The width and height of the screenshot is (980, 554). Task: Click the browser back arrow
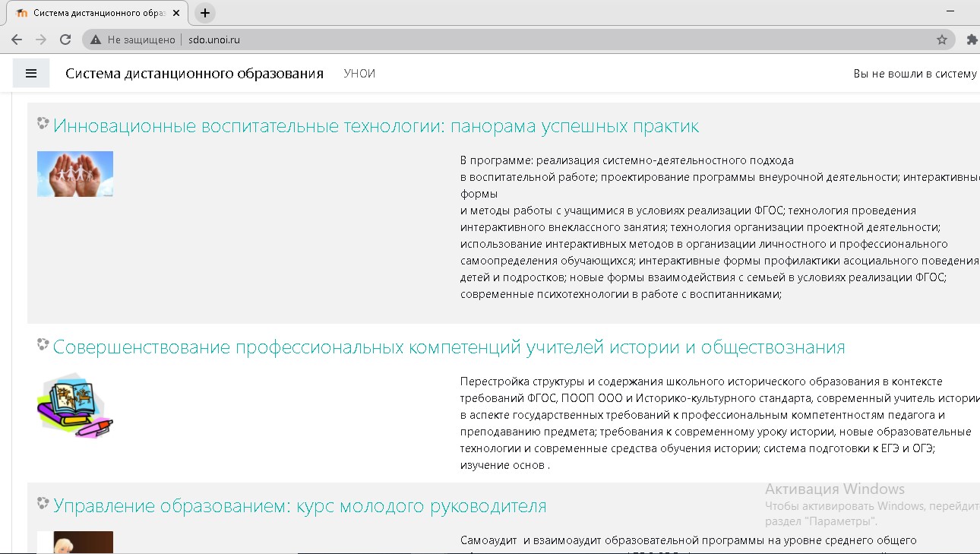(x=17, y=40)
